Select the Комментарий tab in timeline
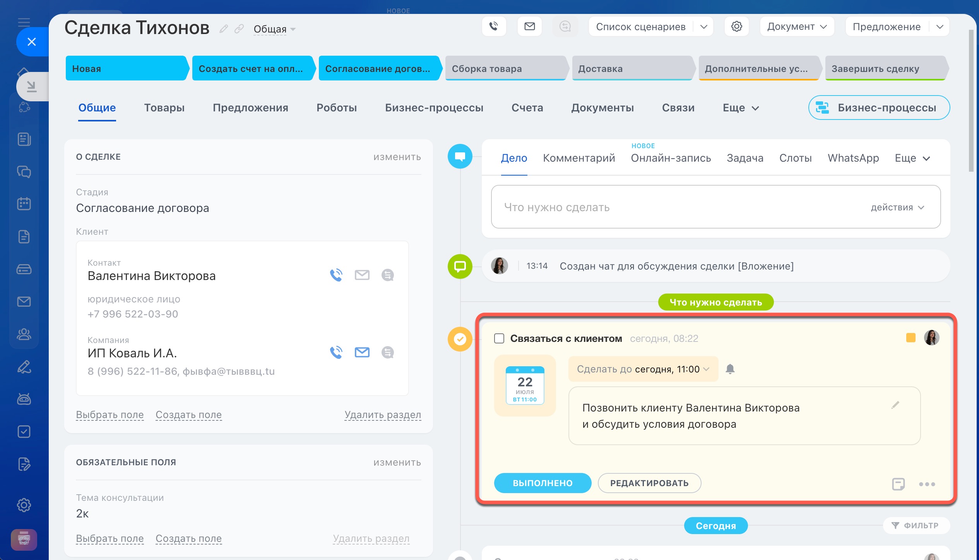Image resolution: width=979 pixels, height=560 pixels. (578, 158)
